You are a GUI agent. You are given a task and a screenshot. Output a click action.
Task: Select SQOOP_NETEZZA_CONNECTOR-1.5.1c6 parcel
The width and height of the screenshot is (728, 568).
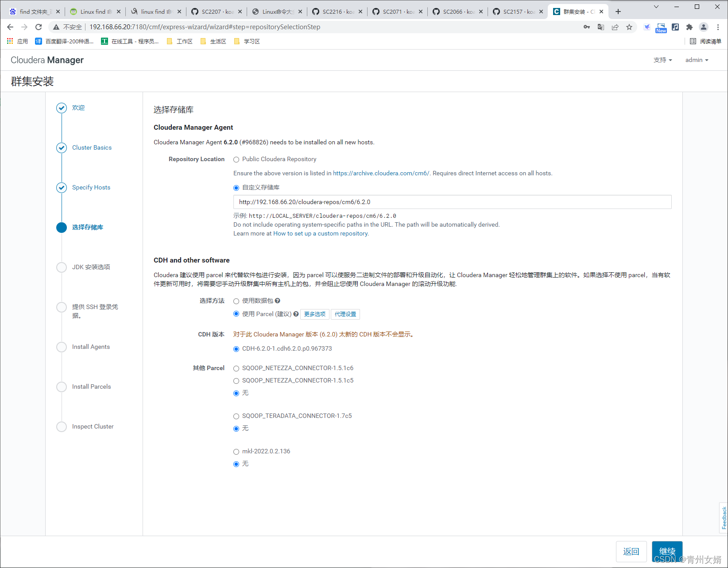pyautogui.click(x=236, y=368)
